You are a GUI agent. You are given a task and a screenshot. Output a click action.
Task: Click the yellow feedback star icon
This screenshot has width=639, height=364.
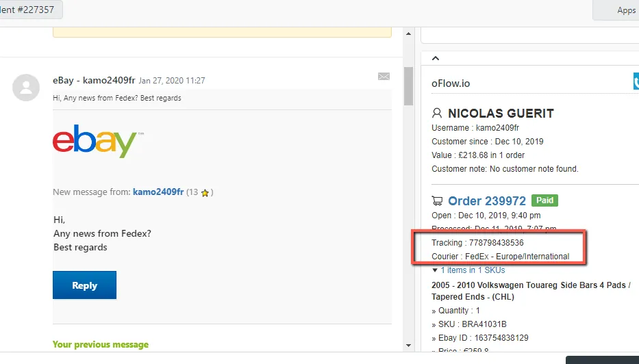point(205,193)
